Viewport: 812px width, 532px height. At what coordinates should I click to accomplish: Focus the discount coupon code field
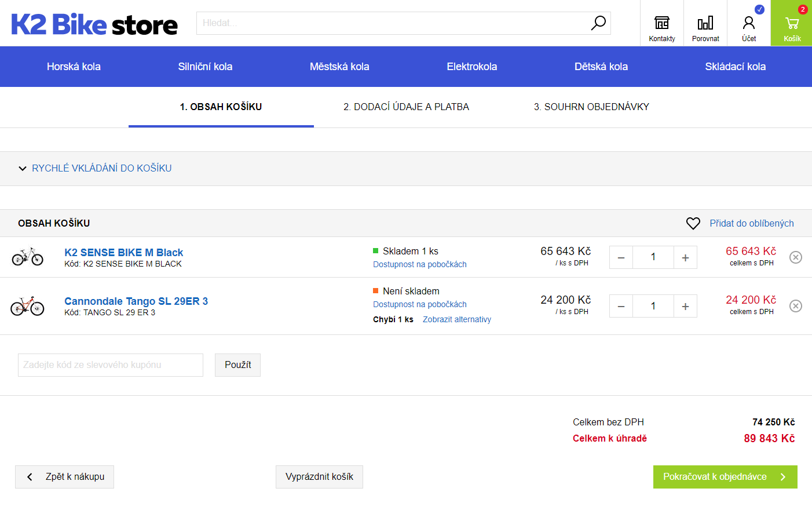(111, 365)
